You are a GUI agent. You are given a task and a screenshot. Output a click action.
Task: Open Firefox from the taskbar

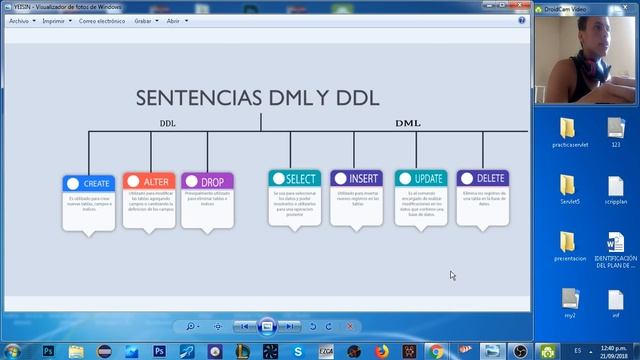(382, 351)
